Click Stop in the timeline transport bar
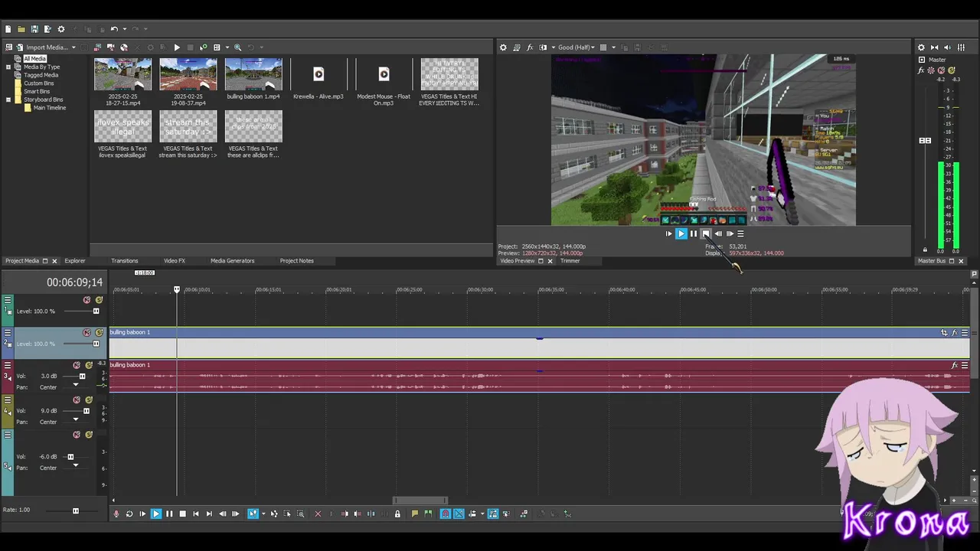The height and width of the screenshot is (551, 980). [x=182, y=514]
